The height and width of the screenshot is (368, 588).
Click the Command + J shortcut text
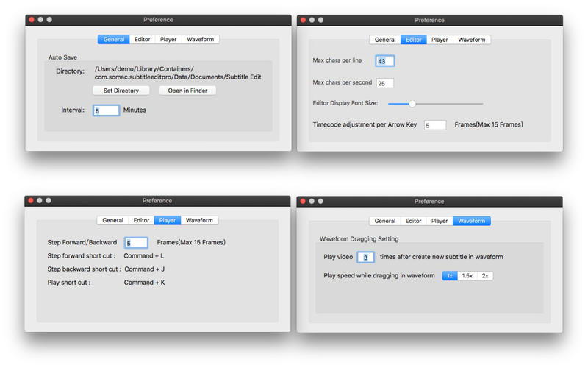(x=144, y=269)
